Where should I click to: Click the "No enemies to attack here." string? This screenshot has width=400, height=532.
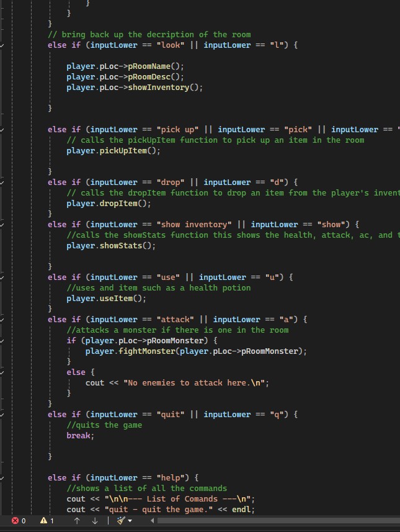(x=194, y=383)
